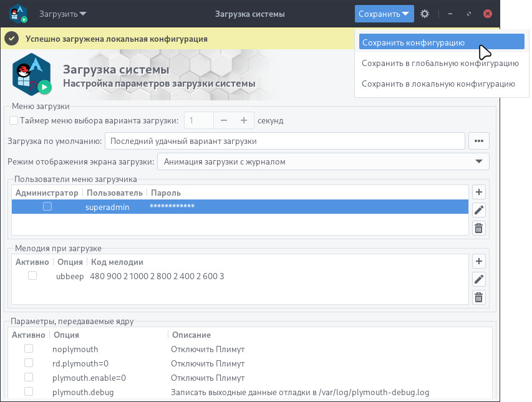Collapse the Сохранить dropdown button
Image resolution: width=532 pixels, height=402 pixels.
pyautogui.click(x=384, y=14)
